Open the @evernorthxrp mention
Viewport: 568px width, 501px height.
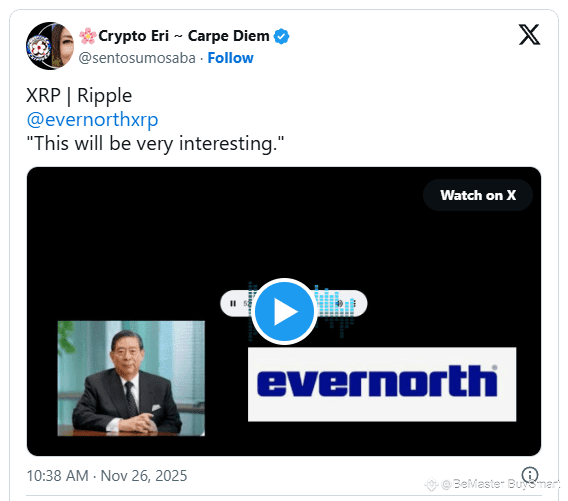pos(92,120)
